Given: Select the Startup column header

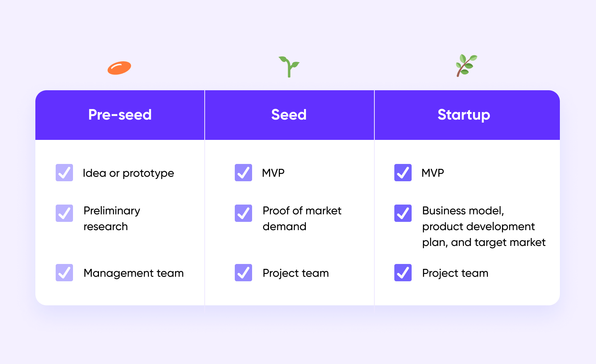Looking at the screenshot, I should click(x=467, y=115).
